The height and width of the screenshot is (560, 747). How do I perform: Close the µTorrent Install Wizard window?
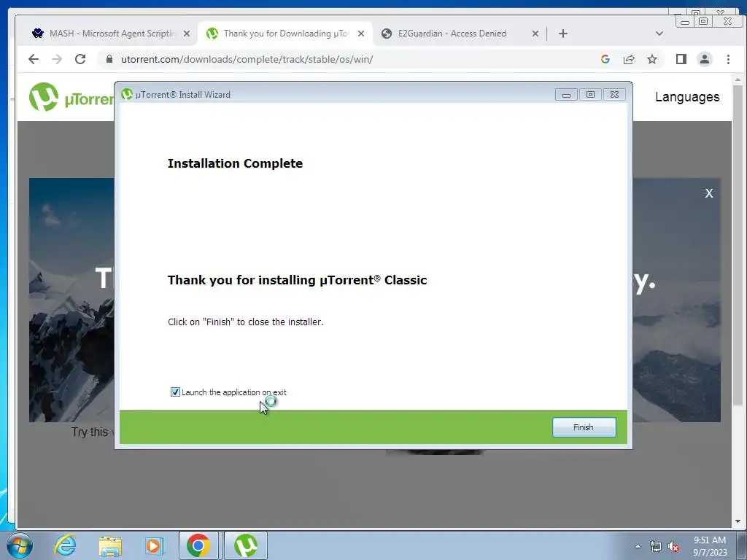pyautogui.click(x=614, y=95)
